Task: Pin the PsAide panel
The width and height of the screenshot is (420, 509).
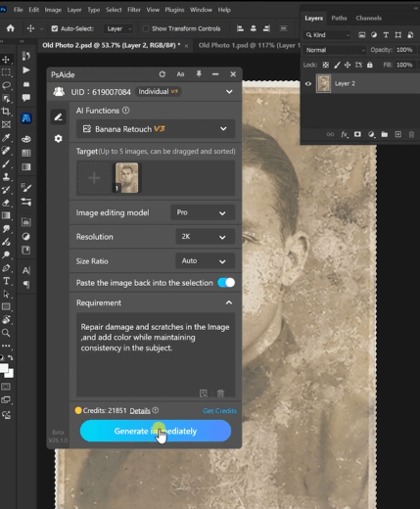Action: pyautogui.click(x=199, y=74)
